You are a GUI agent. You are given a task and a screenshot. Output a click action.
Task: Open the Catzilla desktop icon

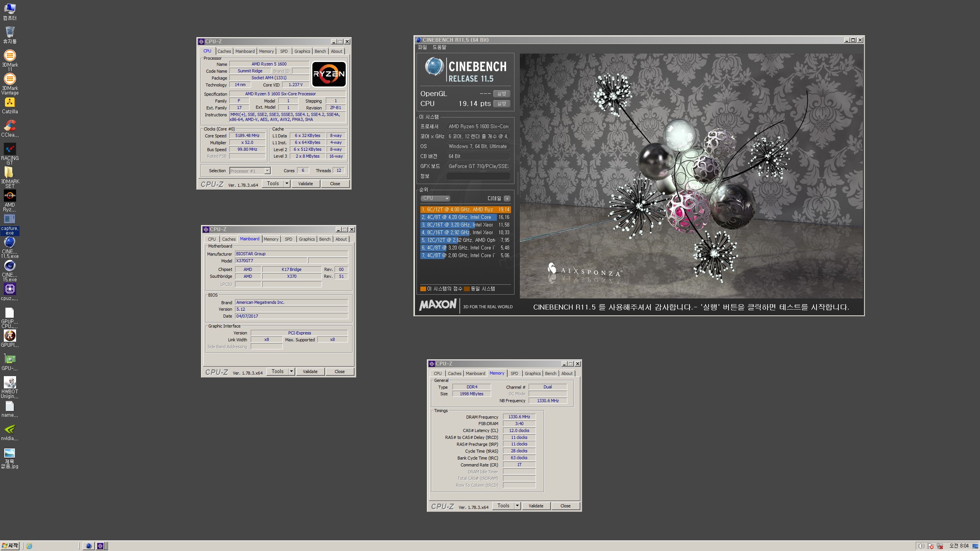10,105
